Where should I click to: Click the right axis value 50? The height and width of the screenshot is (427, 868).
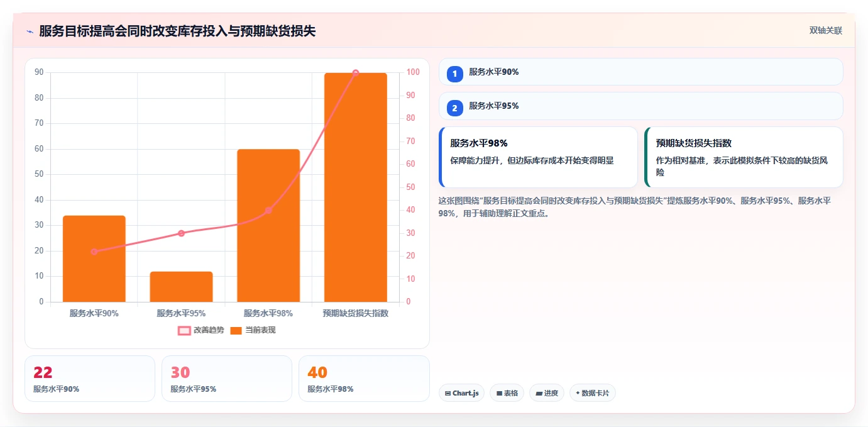[410, 187]
